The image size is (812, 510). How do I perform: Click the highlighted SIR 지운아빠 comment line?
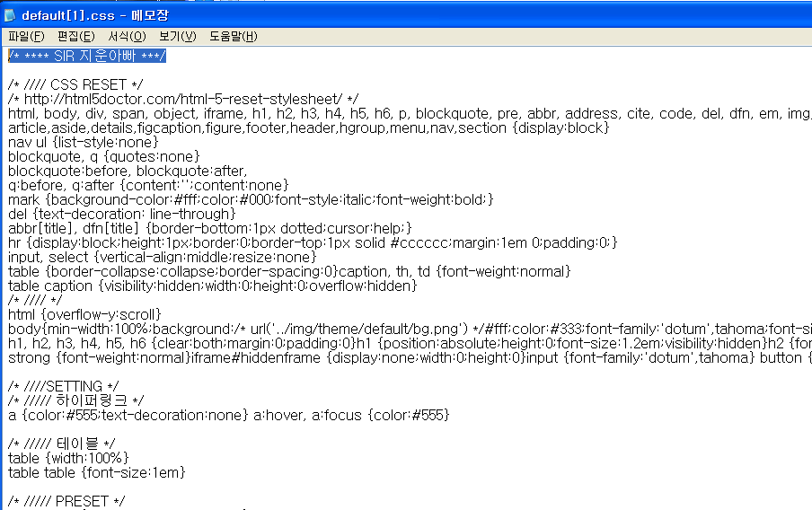87,57
